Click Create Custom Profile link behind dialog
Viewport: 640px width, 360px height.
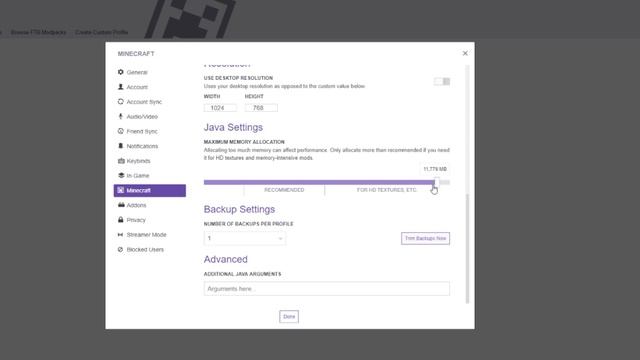tap(101, 32)
